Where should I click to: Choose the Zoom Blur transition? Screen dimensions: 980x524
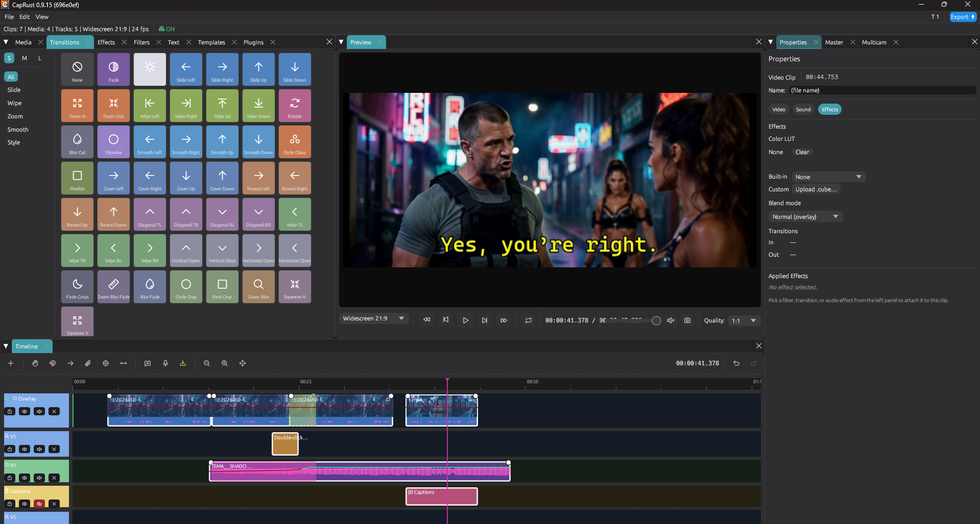pos(258,286)
